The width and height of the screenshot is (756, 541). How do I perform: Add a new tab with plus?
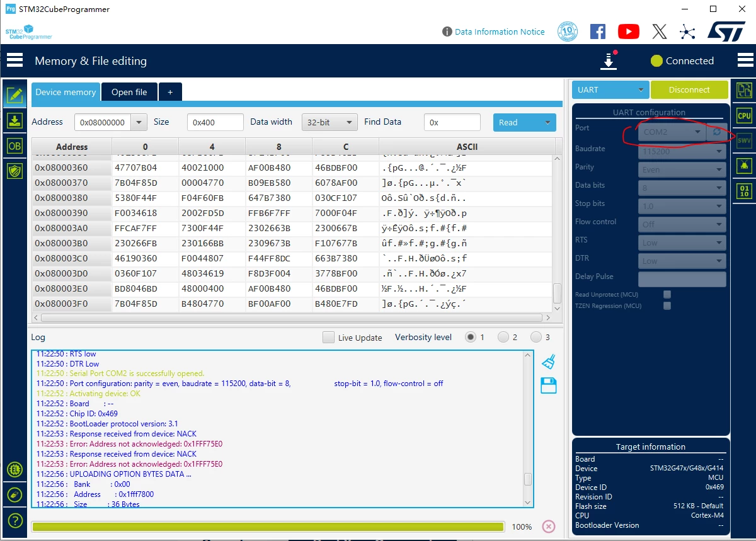coord(170,92)
